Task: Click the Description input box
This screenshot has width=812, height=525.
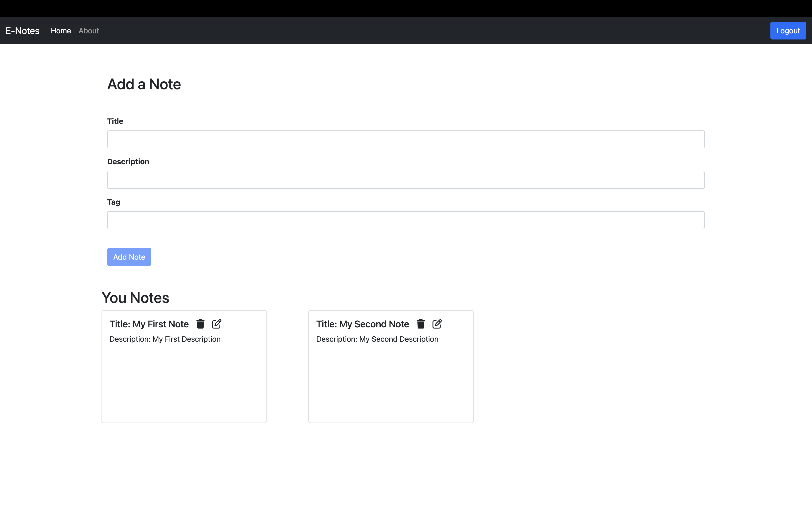Action: pyautogui.click(x=406, y=179)
